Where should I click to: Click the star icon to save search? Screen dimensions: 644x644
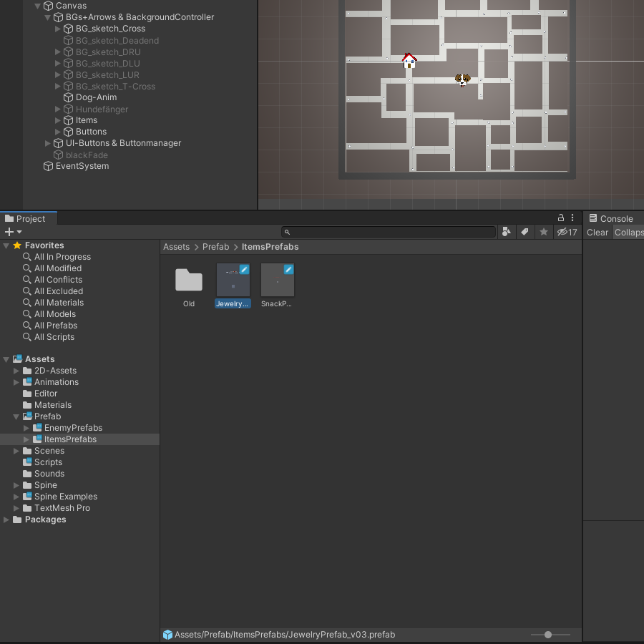tap(544, 232)
